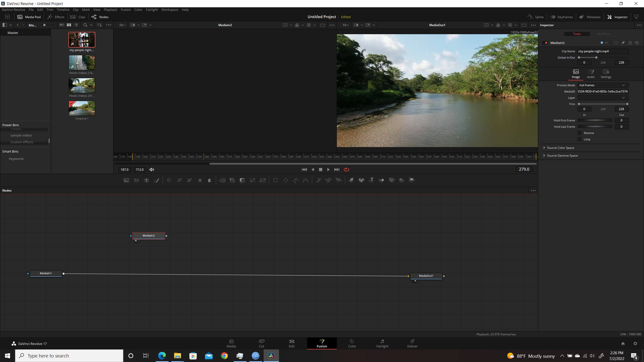Toggle the Nodes panel button
The height and width of the screenshot is (362, 644).
point(100,17)
